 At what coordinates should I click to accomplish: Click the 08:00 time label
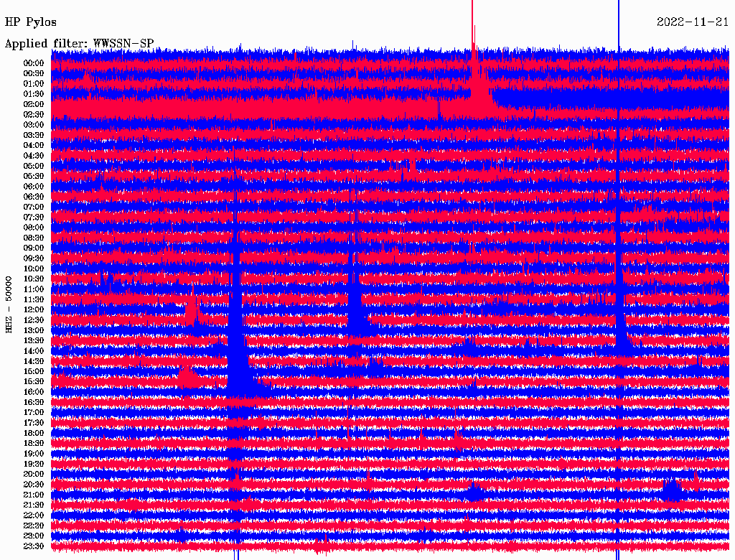34,228
